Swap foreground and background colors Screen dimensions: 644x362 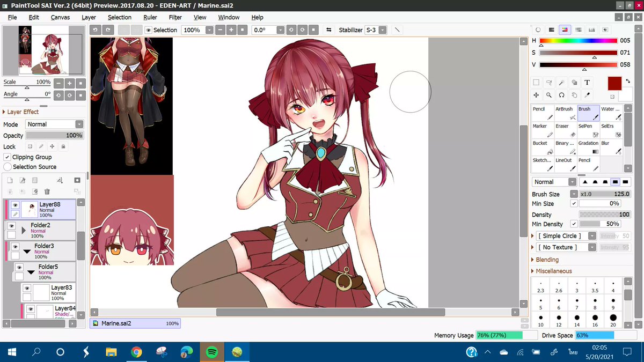[627, 81]
